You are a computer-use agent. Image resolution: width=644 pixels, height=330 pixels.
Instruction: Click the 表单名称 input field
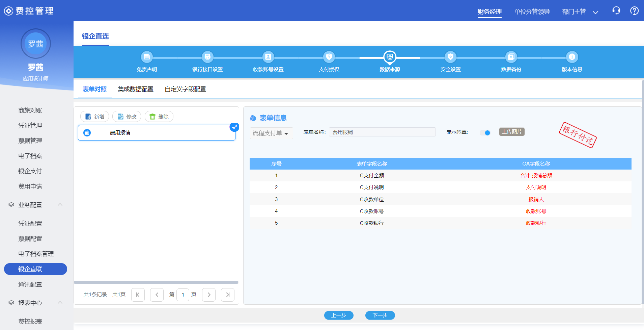click(382, 132)
